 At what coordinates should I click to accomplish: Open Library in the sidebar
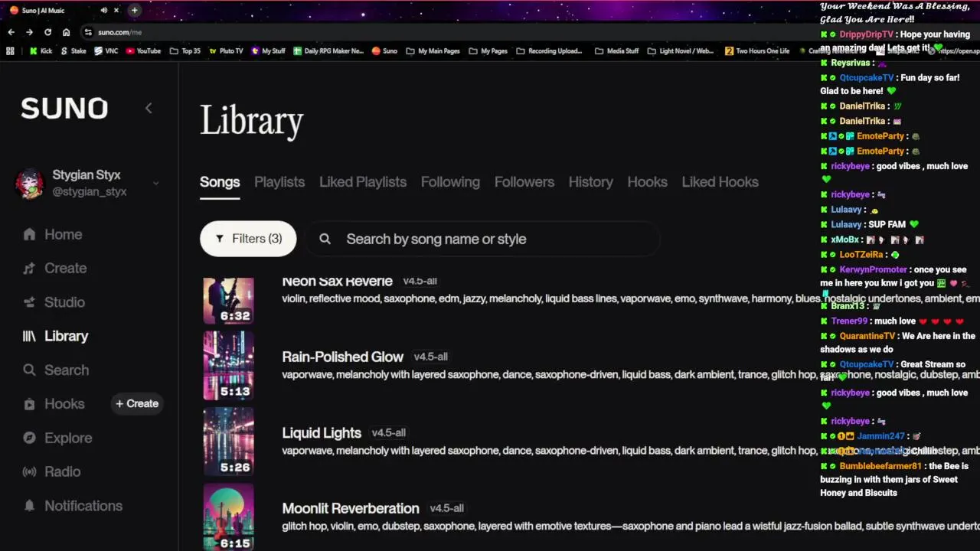click(55, 336)
